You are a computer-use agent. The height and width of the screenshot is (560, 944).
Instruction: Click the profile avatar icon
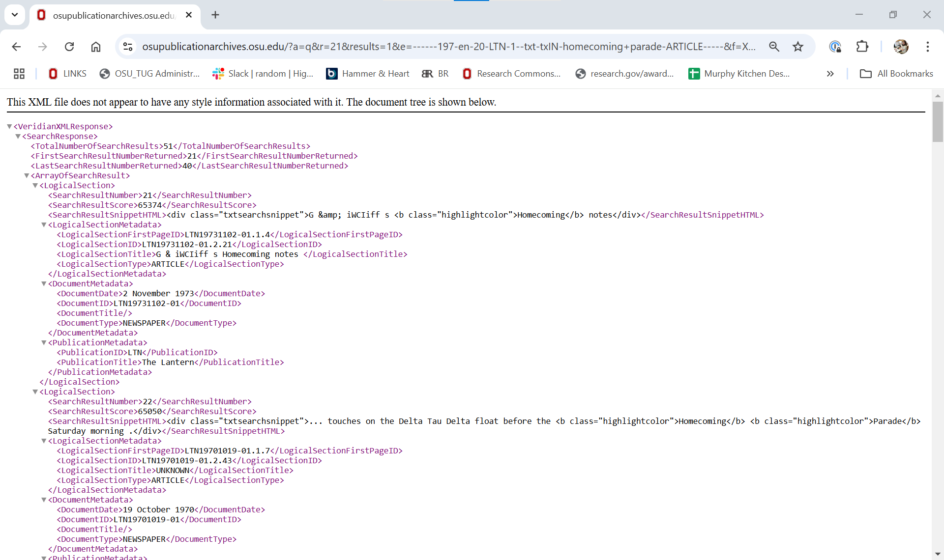(901, 47)
